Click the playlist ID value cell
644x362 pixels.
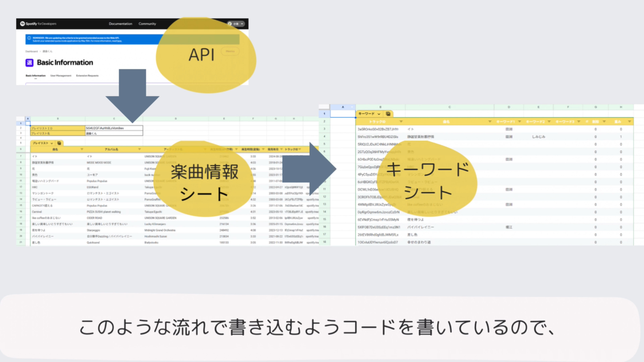click(x=114, y=128)
